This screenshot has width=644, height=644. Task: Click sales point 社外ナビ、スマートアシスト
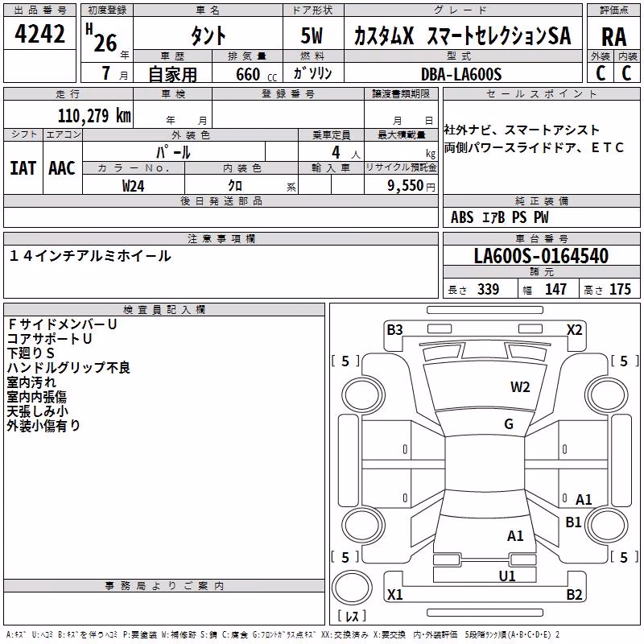(522, 130)
